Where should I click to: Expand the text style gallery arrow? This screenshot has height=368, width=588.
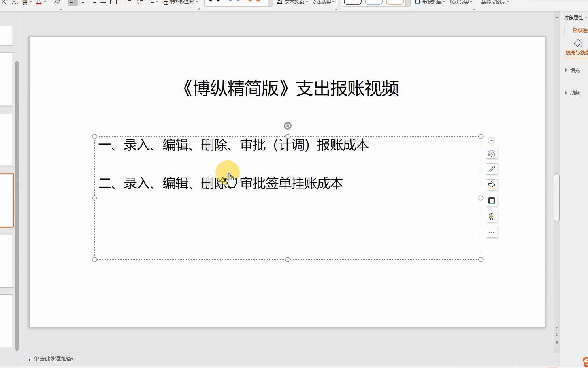[270, 2]
